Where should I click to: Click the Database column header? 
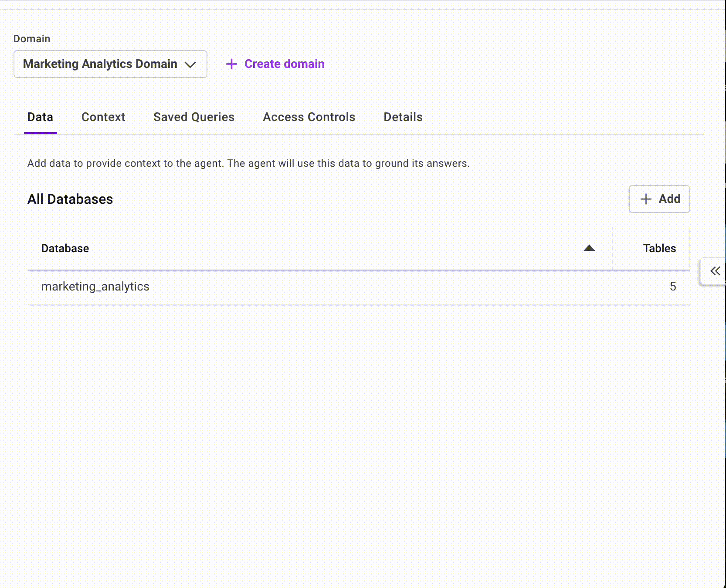(x=65, y=248)
